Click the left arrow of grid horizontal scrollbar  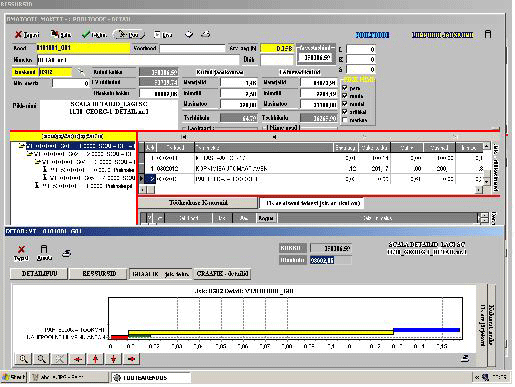point(142,190)
